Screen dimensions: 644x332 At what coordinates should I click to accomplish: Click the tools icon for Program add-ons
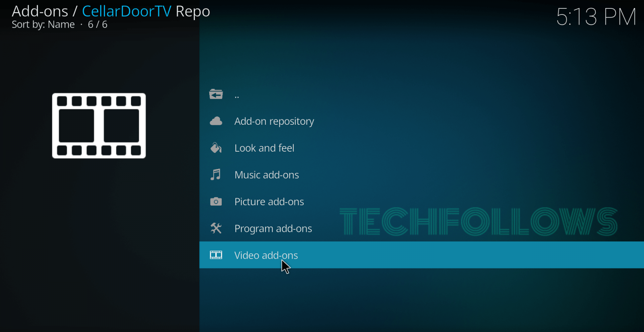click(x=216, y=228)
